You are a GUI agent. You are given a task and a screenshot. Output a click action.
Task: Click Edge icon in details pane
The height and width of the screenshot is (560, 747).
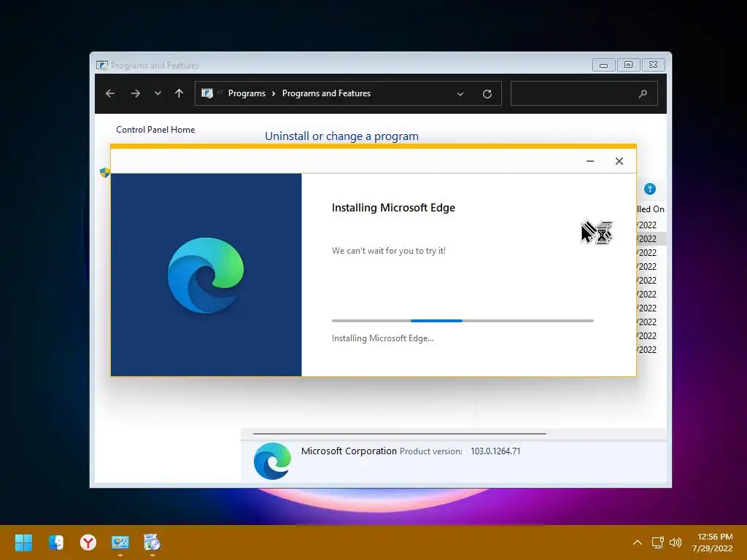pyautogui.click(x=273, y=461)
